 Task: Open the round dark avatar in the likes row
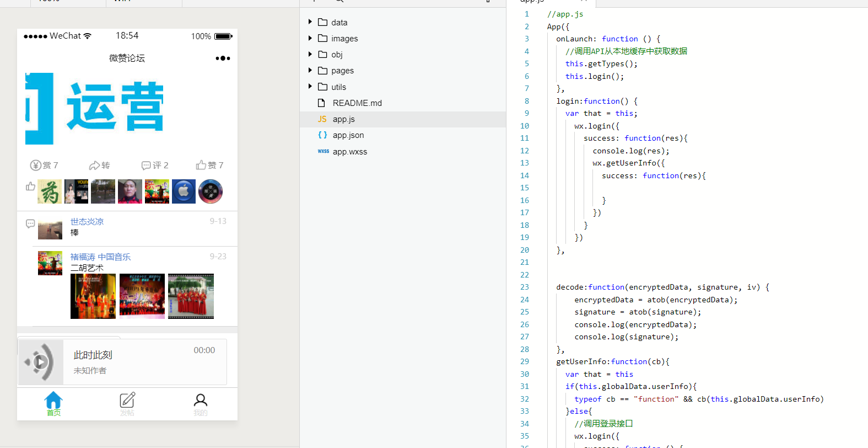[x=211, y=191]
